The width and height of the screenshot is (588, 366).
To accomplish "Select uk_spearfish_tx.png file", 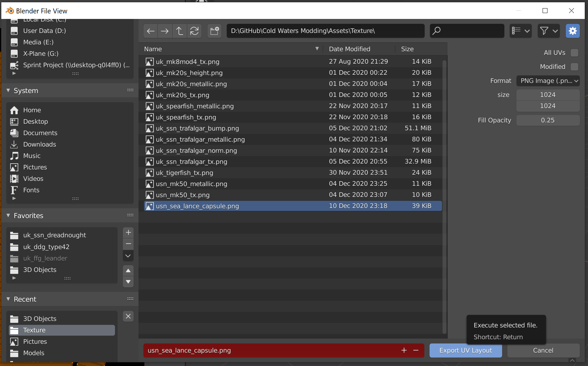I will [293, 117].
